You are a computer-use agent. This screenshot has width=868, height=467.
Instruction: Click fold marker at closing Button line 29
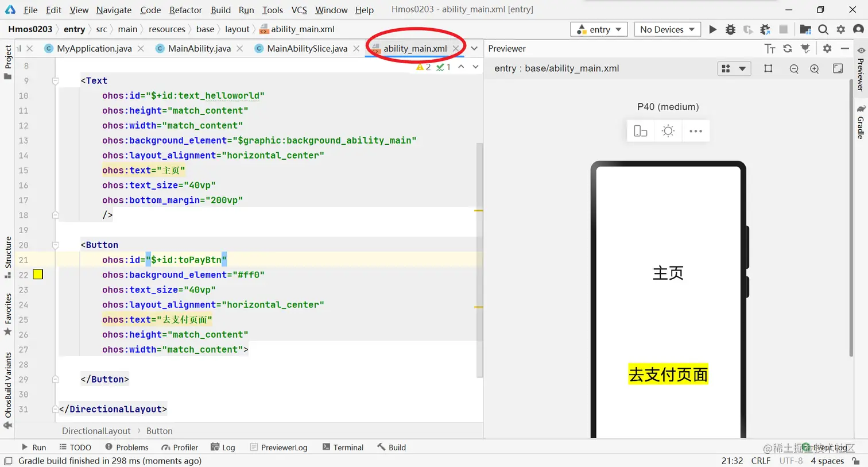pos(55,380)
